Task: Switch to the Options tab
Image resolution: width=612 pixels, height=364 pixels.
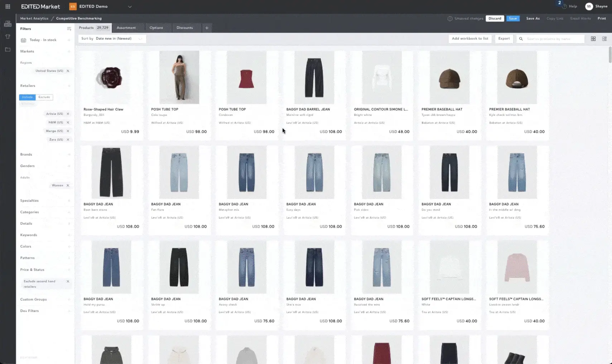Action: point(156,28)
